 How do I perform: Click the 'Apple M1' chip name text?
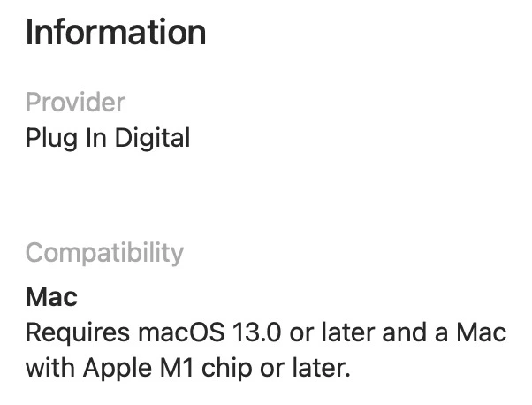139,368
